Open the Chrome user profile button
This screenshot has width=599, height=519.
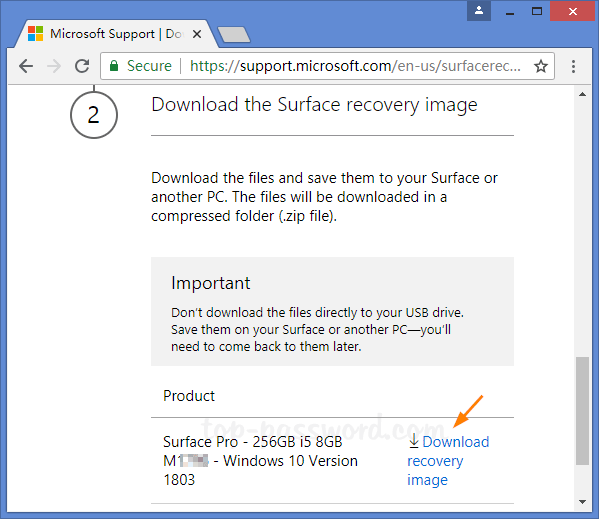coord(479,11)
